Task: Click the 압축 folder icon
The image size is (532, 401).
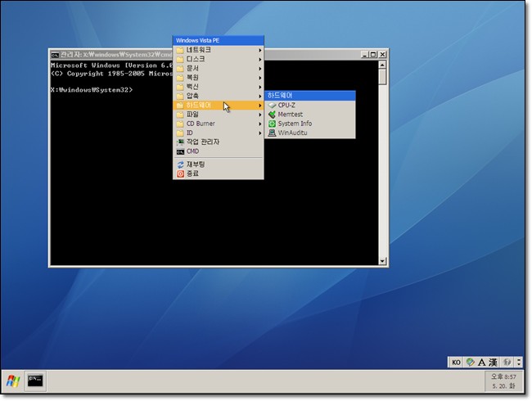Action: coord(180,96)
